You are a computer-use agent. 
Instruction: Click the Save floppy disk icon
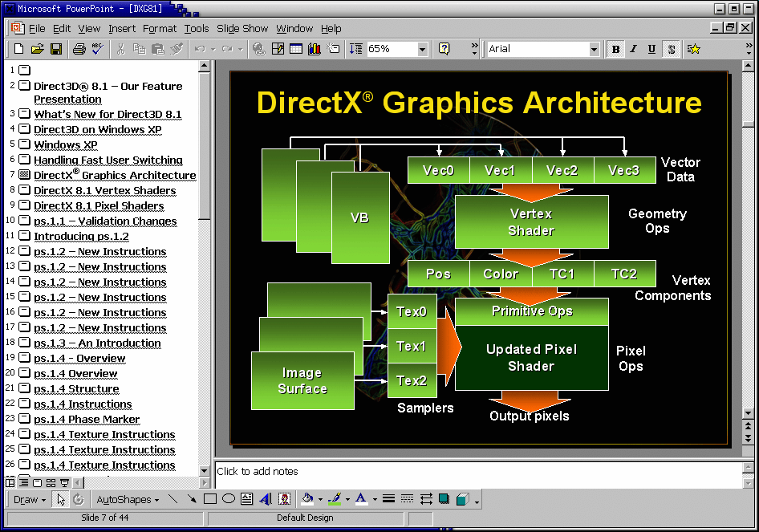56,49
